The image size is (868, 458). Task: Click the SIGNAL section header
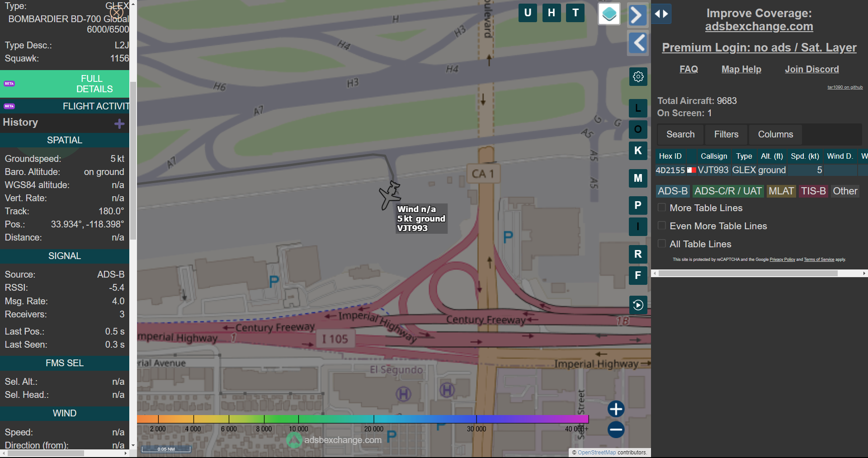click(x=65, y=256)
